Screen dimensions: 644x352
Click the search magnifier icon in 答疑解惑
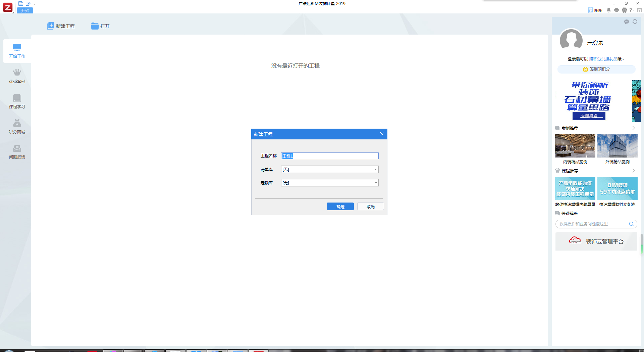tap(631, 224)
